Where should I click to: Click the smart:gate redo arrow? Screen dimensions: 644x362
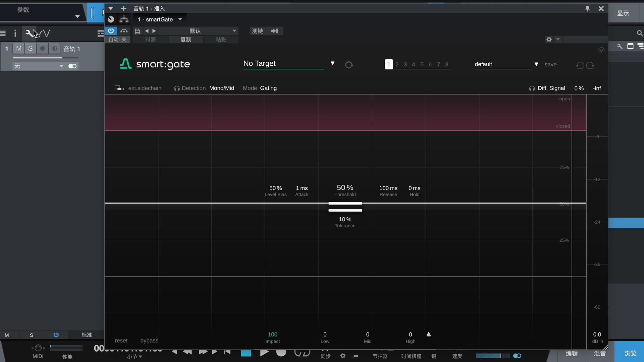click(x=590, y=65)
